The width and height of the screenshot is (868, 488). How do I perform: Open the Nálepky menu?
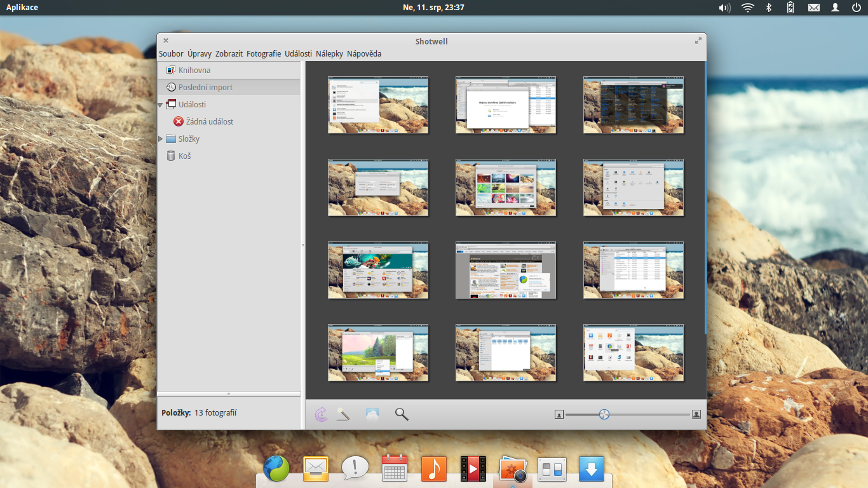pyautogui.click(x=328, y=54)
